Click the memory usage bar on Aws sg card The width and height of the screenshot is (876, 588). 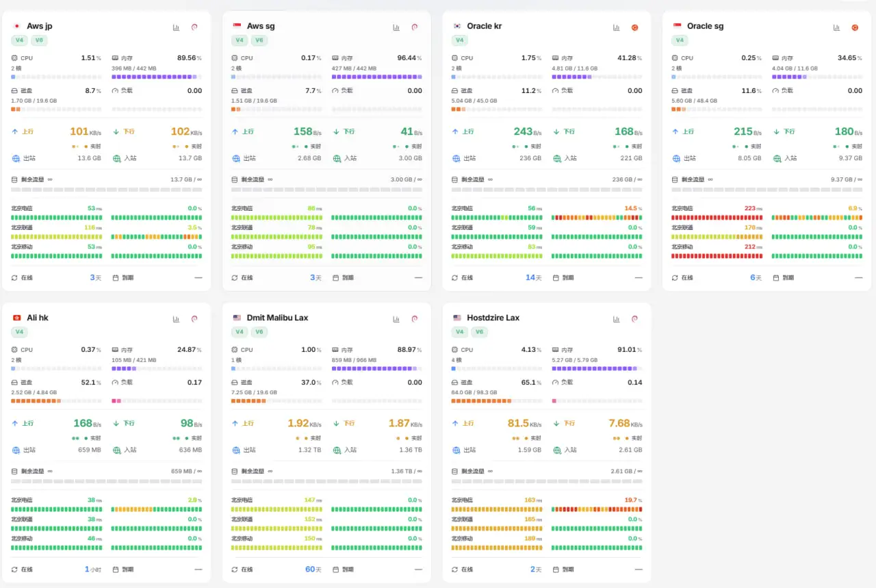point(377,77)
